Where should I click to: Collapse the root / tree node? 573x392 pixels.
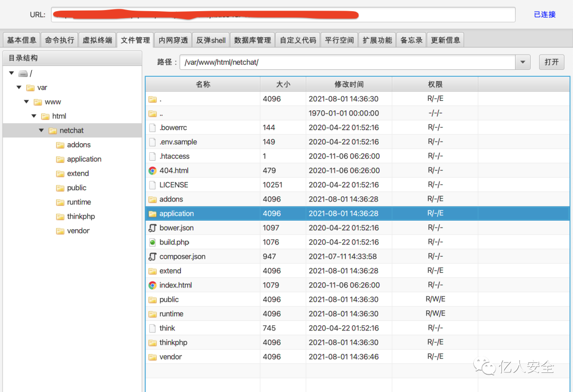click(x=11, y=73)
